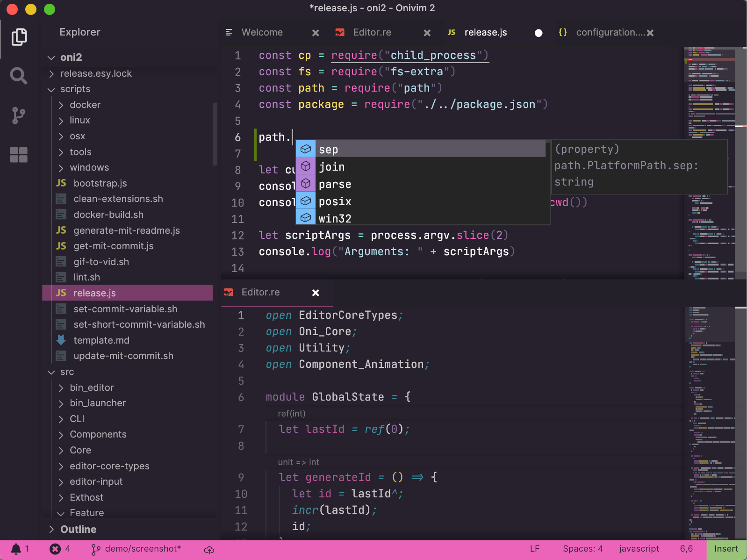Expand the Components folder
This screenshot has height=560, width=747.
[x=61, y=435]
